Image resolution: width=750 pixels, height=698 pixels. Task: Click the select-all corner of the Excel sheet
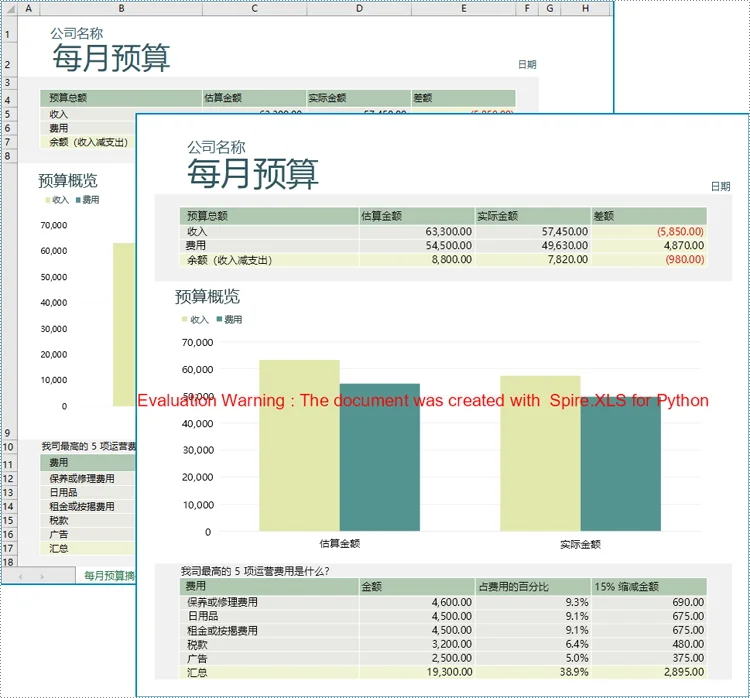pyautogui.click(x=10, y=9)
